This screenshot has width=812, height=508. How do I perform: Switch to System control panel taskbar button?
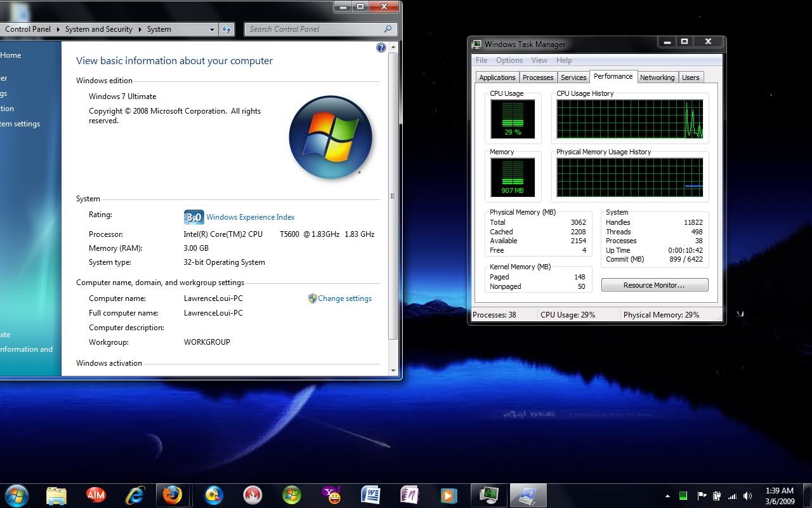click(528, 495)
